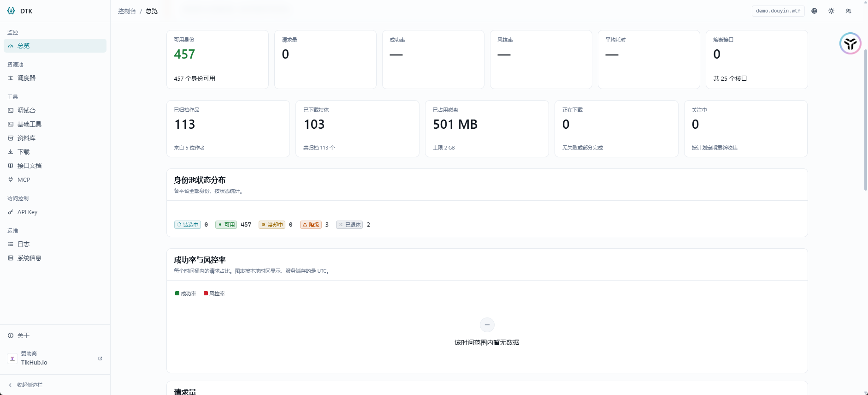Click the 已归档作品 113 card
Viewport: 868px width, 395px height.
tap(228, 129)
